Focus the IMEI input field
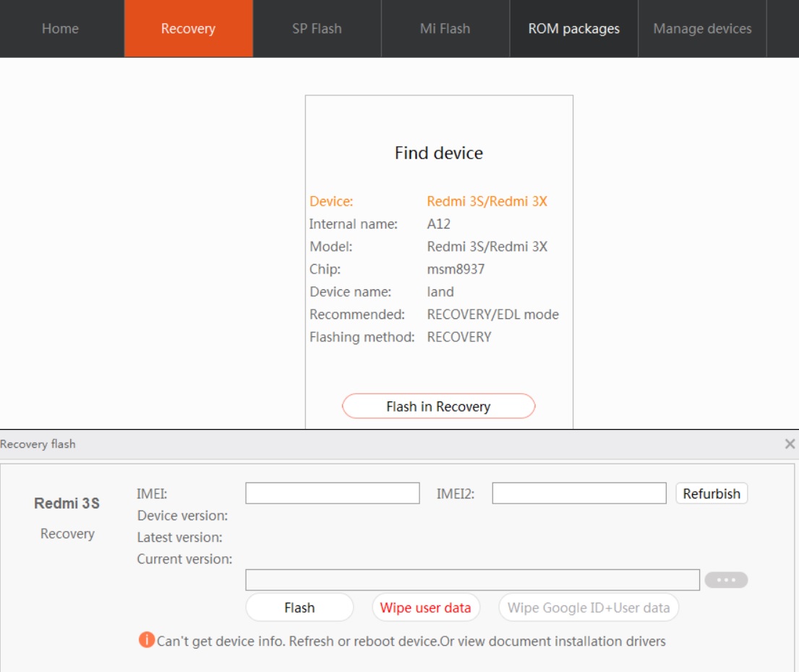Image resolution: width=799 pixels, height=672 pixels. [332, 493]
